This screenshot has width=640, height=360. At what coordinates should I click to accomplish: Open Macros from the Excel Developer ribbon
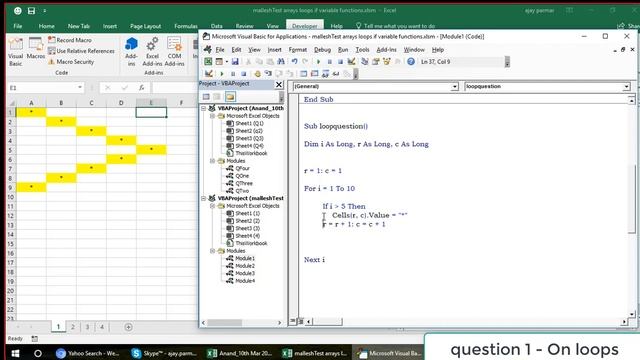pyautogui.click(x=36, y=49)
